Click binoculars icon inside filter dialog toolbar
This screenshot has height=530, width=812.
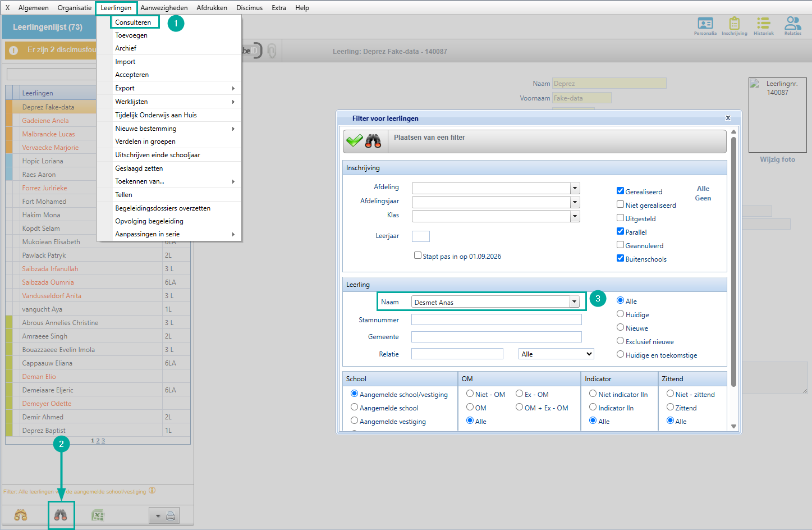pos(373,141)
